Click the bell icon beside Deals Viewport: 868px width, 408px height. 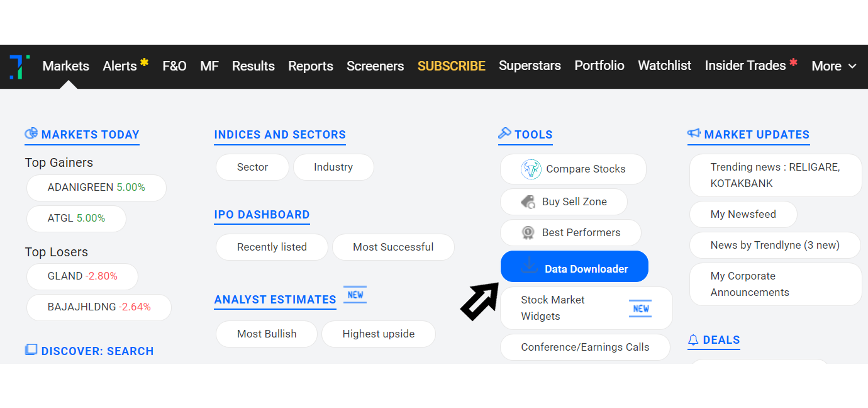[693, 340]
